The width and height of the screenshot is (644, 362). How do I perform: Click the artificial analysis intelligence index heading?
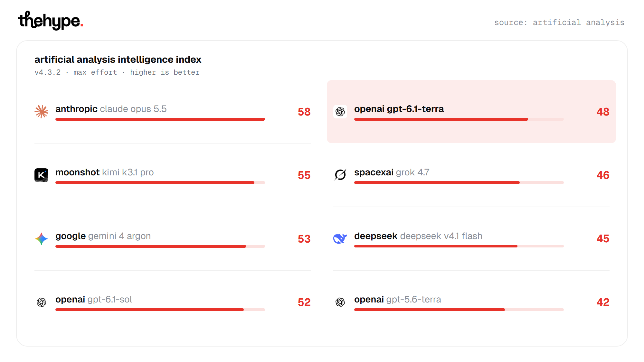click(x=118, y=60)
